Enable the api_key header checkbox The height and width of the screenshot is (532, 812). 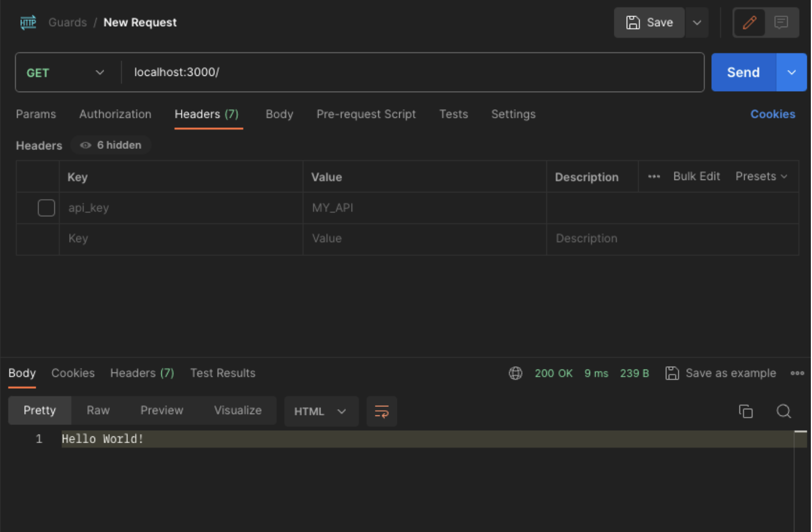coord(46,208)
